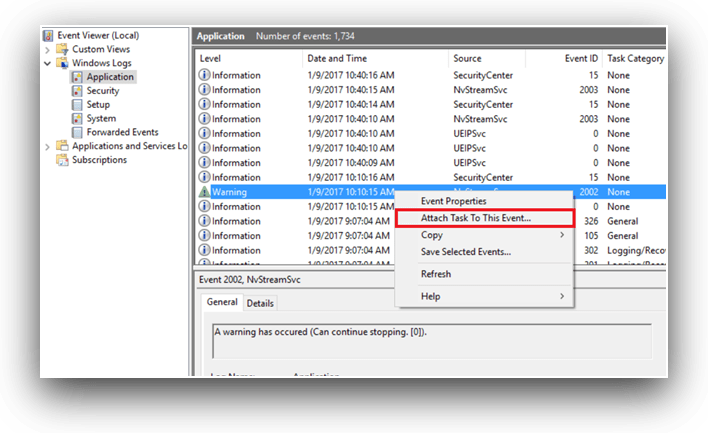Select the Forwarded Events log icon
The image size is (708, 433).
click(x=77, y=132)
